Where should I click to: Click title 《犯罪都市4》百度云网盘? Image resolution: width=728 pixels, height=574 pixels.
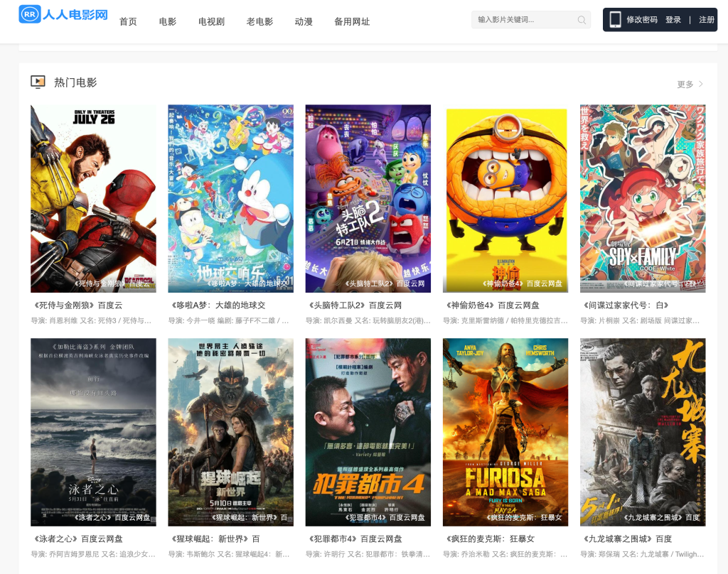pos(354,538)
